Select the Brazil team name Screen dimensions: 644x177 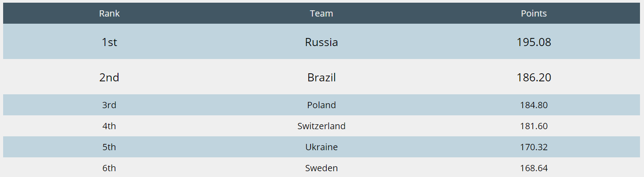click(321, 77)
